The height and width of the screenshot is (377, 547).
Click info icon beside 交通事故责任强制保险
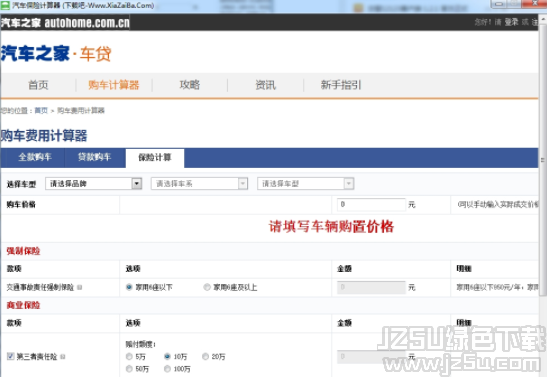tap(80, 287)
